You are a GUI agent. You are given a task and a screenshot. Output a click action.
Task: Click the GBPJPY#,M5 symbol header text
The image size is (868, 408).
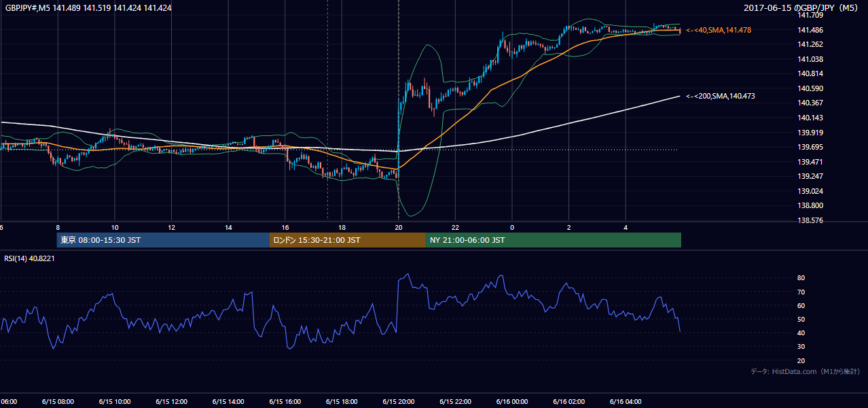[x=88, y=8]
